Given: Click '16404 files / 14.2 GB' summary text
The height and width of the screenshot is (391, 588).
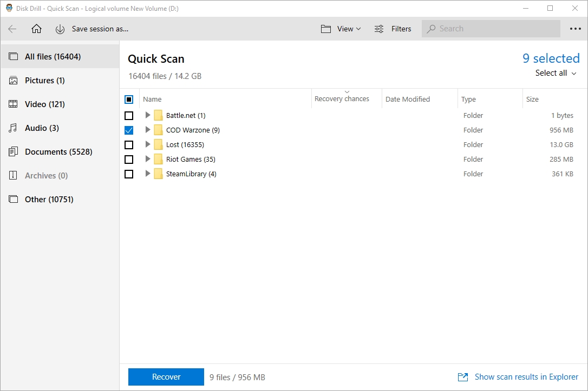Looking at the screenshot, I should 165,76.
